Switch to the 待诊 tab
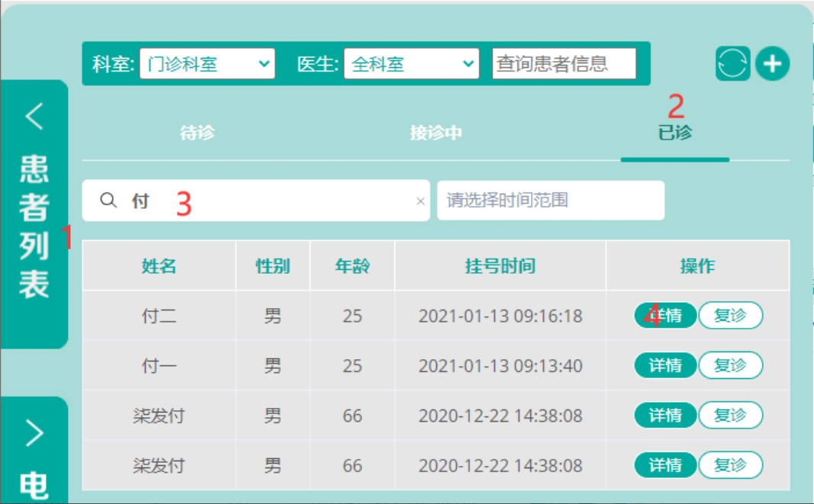This screenshot has height=504, width=814. tap(198, 133)
